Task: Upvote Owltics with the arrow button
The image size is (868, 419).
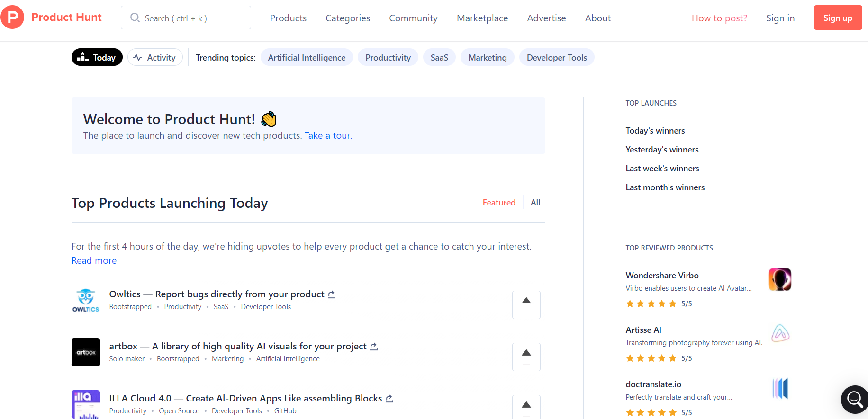Action: 526,305
